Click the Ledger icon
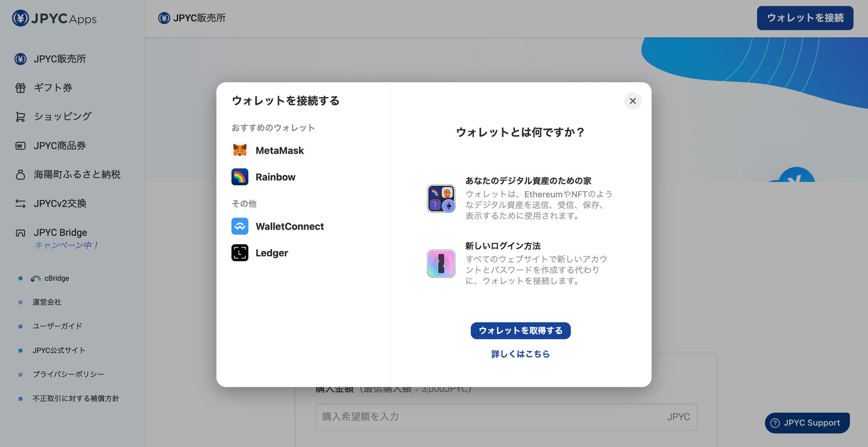868x447 pixels. [x=240, y=253]
